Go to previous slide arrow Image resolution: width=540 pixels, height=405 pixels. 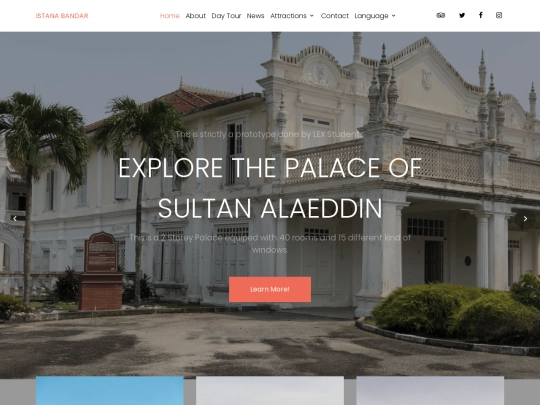point(15,218)
